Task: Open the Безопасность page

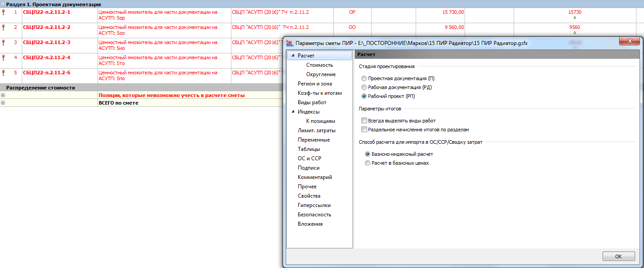Action: (314, 215)
